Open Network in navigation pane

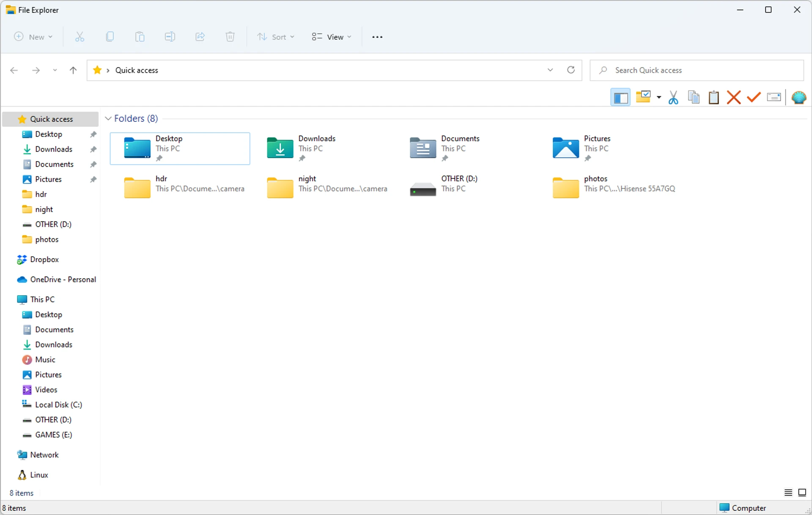click(44, 455)
